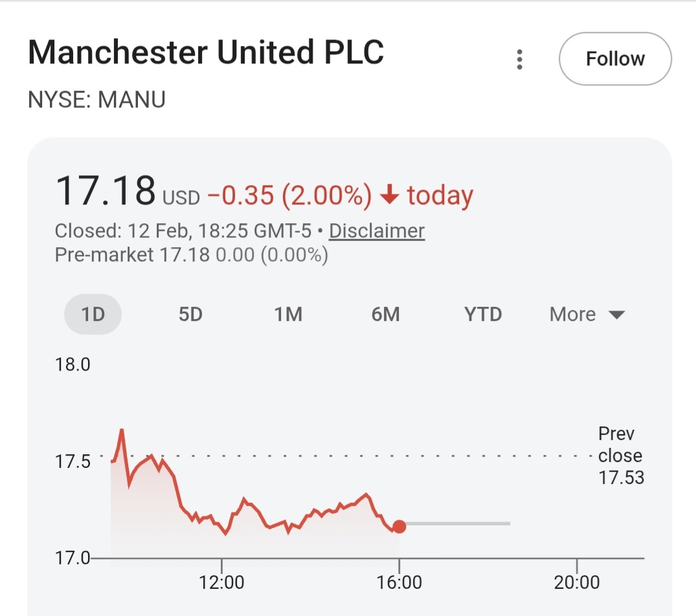Click the Pre-market 17.18 info line

click(x=191, y=255)
